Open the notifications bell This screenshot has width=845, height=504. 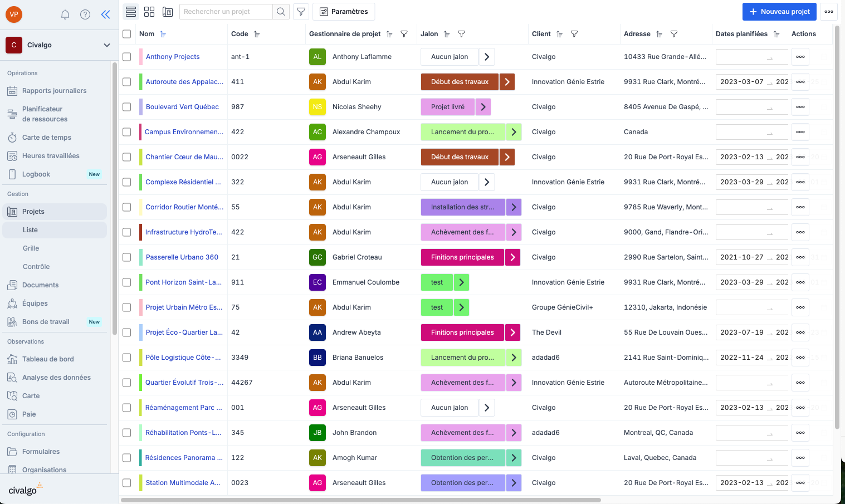pyautogui.click(x=65, y=14)
